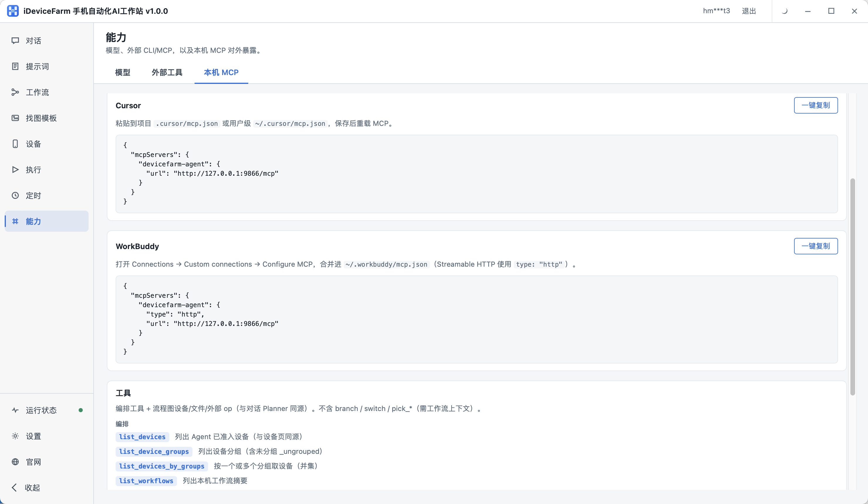
Task: Toggle the dark mode moon icon
Action: [784, 11]
